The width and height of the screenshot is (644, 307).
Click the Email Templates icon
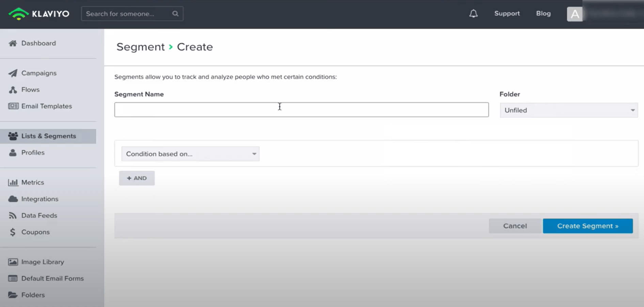13,106
